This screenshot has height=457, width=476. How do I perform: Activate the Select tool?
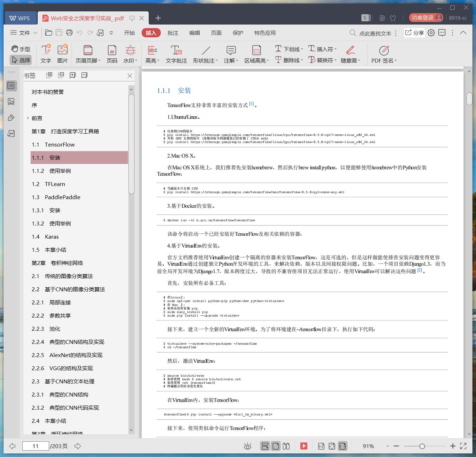tap(21, 60)
